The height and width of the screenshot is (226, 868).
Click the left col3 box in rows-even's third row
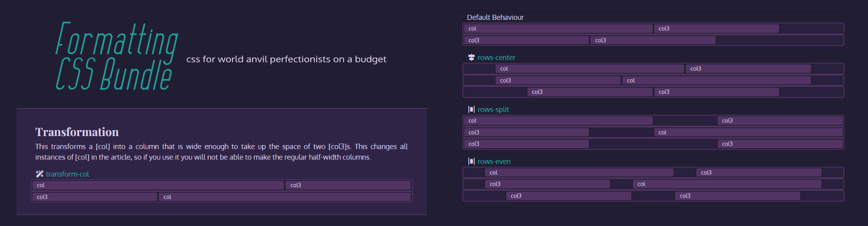[x=569, y=196]
